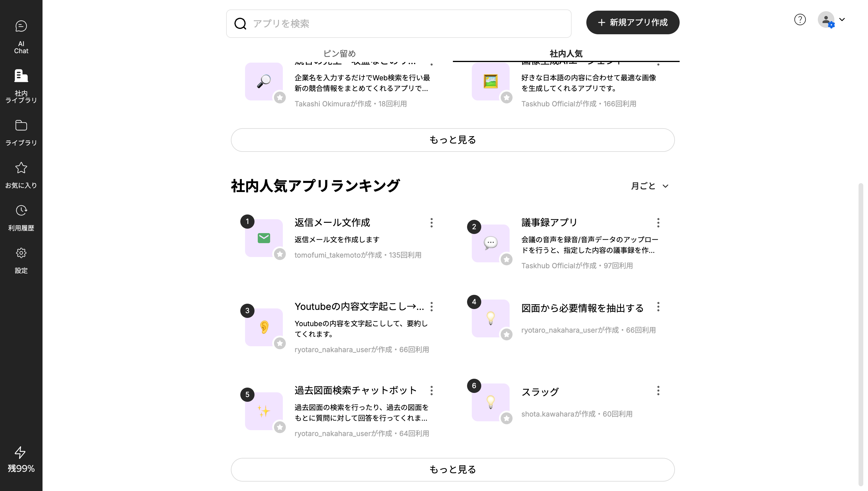Image resolution: width=868 pixels, height=491 pixels.
Task: Open お気に入り star icon in sidebar
Action: click(21, 175)
